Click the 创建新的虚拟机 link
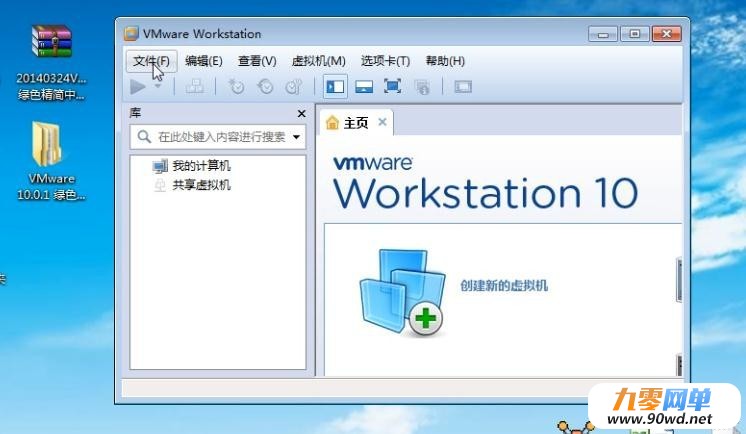This screenshot has width=746, height=434. 504,286
